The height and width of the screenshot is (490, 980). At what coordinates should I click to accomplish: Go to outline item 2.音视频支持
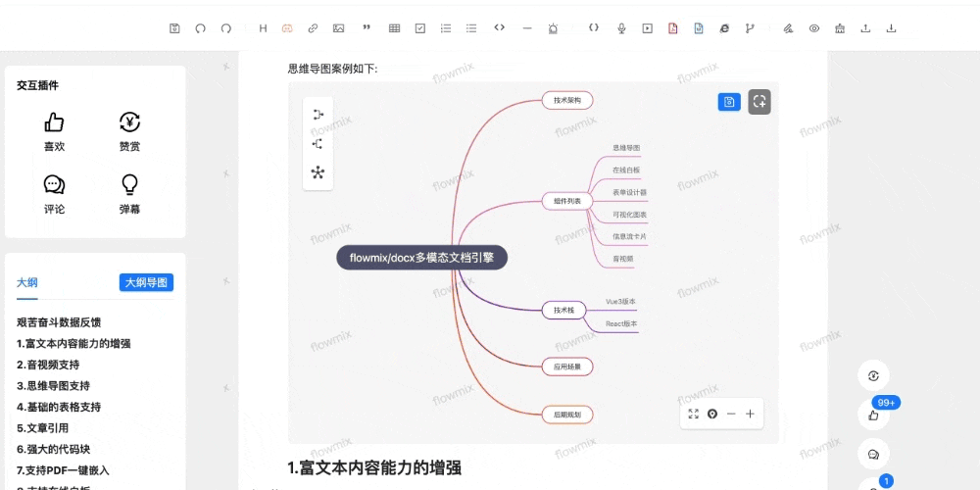[x=48, y=365]
